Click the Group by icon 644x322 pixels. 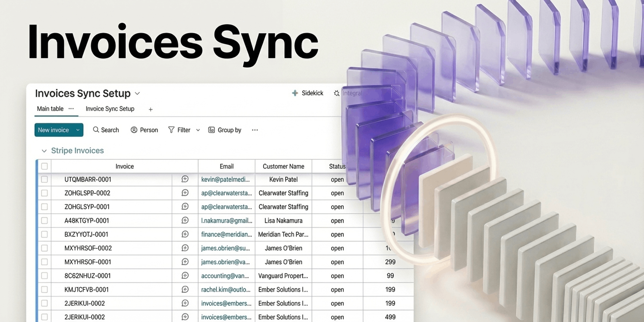(x=211, y=130)
